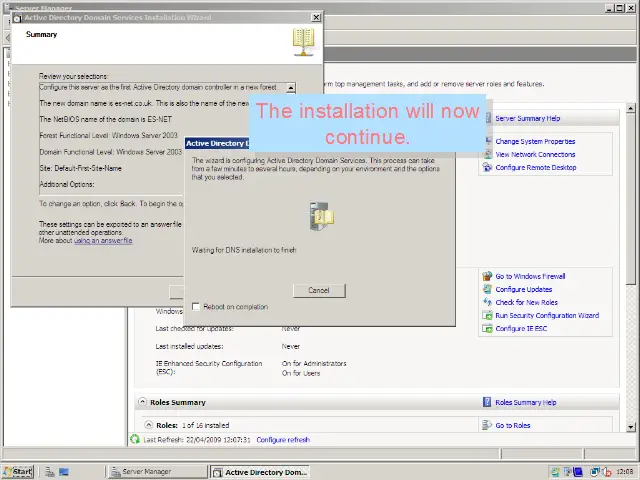Click the Check for New Roles icon
Image resolution: width=640 pixels, height=480 pixels.
(487, 302)
